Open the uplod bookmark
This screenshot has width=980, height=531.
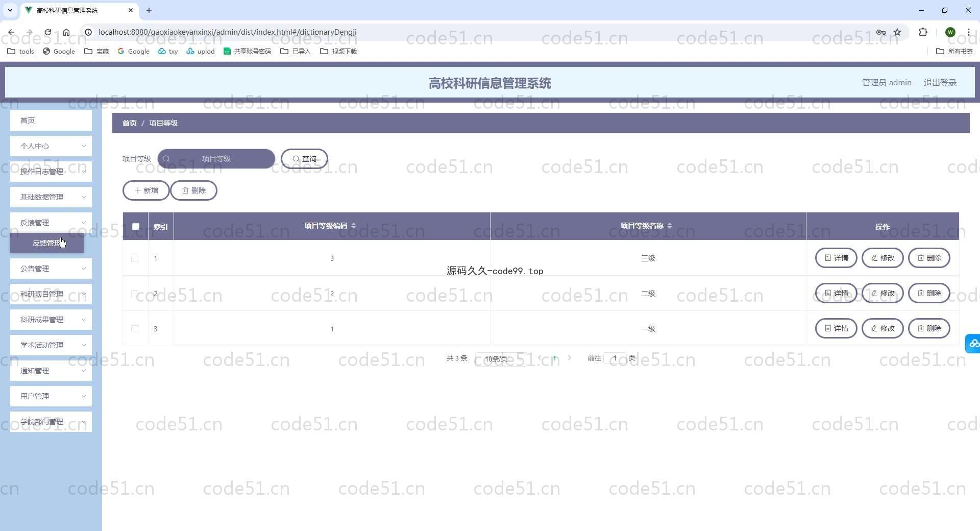click(201, 51)
